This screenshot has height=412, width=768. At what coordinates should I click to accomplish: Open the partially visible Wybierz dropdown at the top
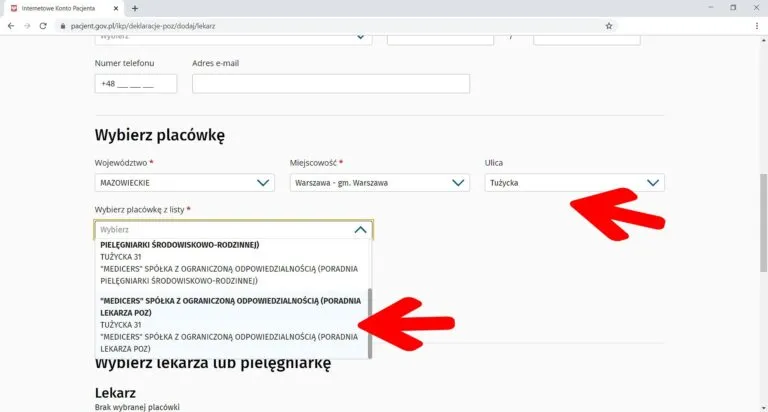[x=233, y=38]
